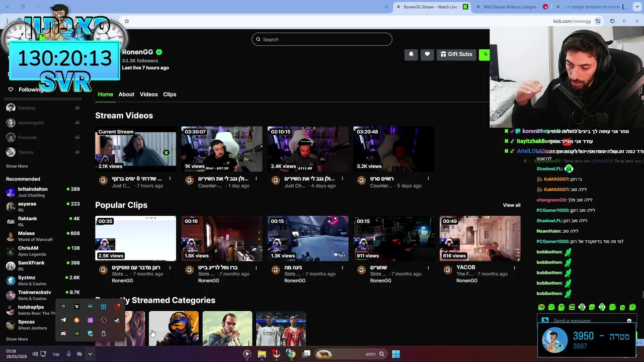The width and height of the screenshot is (644, 362).
Task: Open a new browser tab with the plus
Action: [x=386, y=7]
